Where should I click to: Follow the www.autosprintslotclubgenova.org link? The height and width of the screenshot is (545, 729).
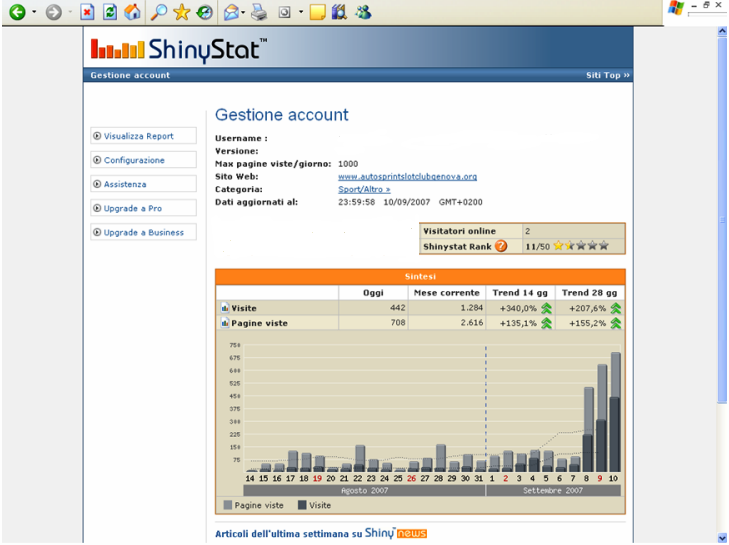[x=408, y=177]
